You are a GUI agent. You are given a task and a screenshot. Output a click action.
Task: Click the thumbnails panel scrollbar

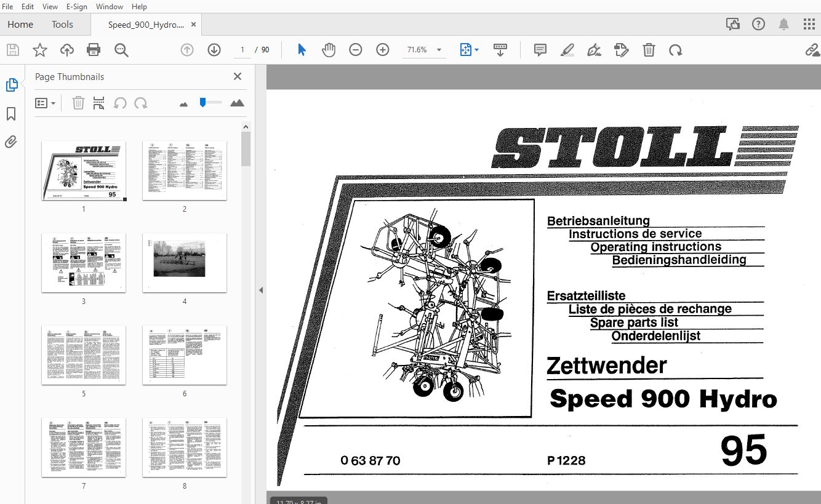coord(246,150)
